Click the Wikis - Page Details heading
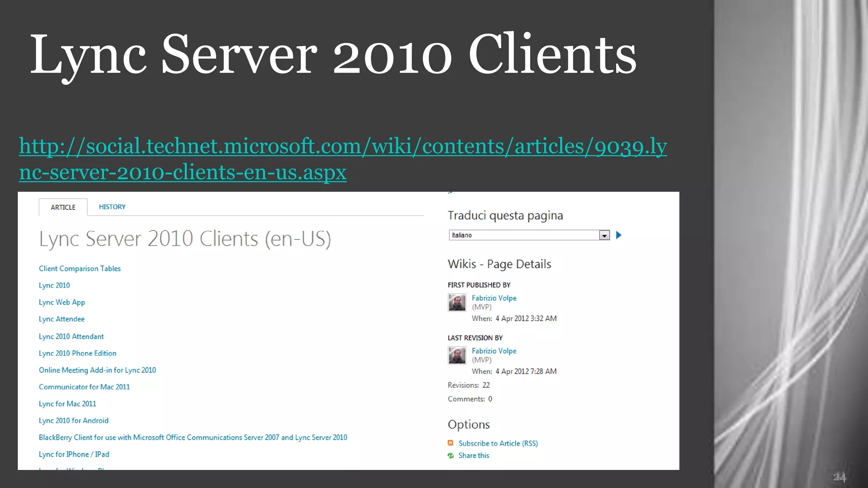868x488 pixels. pos(499,264)
